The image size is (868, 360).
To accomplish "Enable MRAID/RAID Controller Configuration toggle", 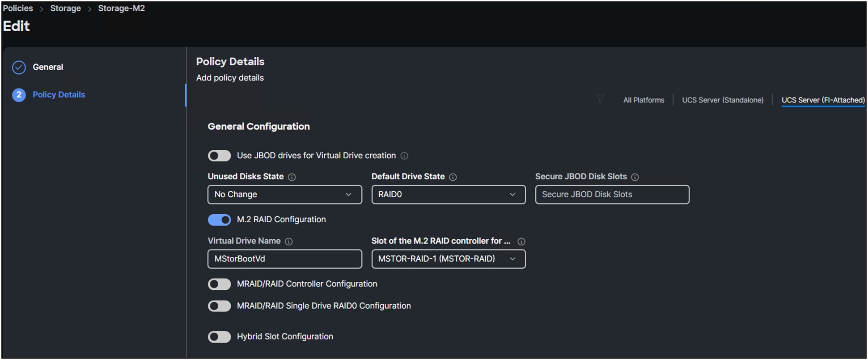I will point(219,284).
